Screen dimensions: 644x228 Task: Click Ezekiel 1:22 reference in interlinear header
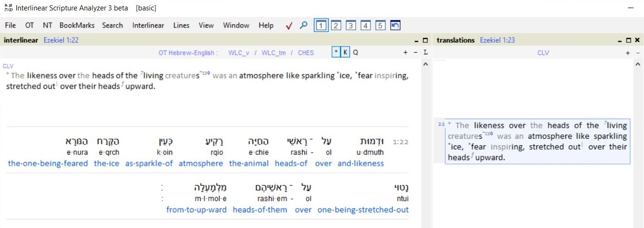tap(61, 40)
